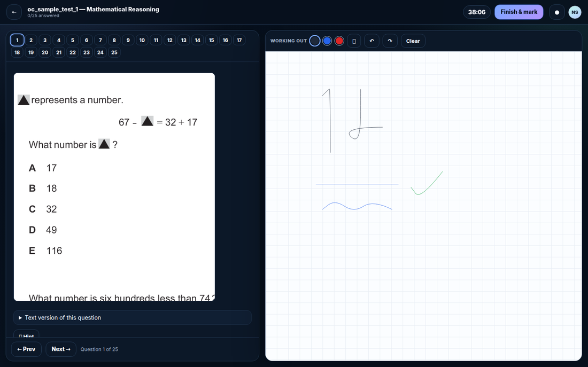Screen dimensions: 588x367
Task: Pick the dark pen color
Action: point(315,41)
